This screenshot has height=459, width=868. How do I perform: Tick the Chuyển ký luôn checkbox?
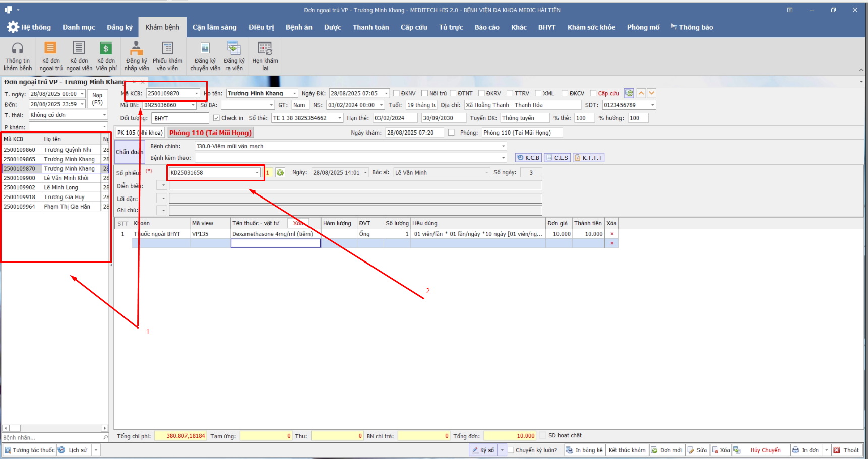(511, 450)
